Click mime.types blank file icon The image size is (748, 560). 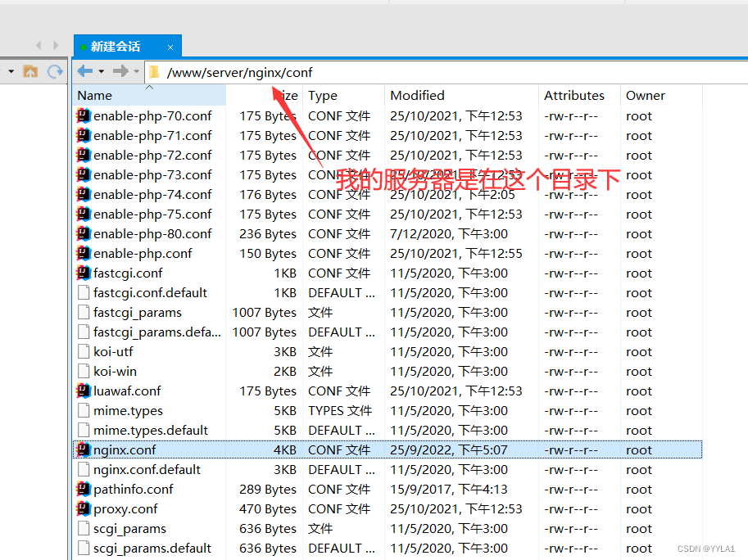[84, 410]
